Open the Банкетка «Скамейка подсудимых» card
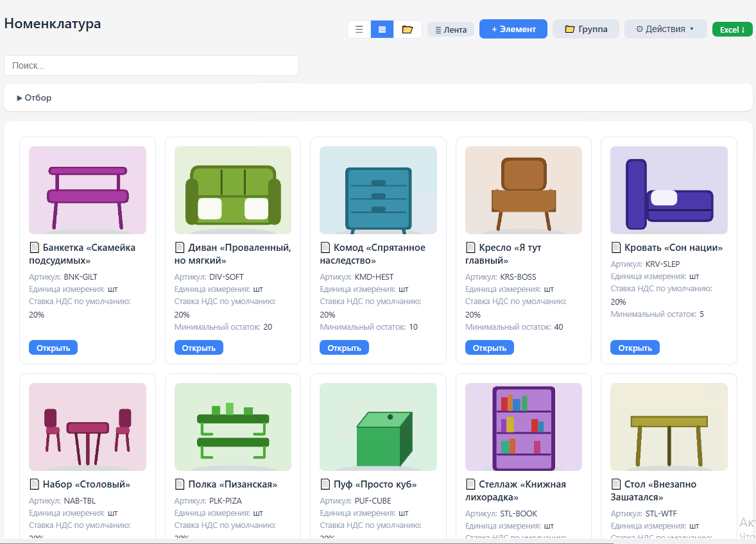Image resolution: width=756 pixels, height=544 pixels. click(x=53, y=348)
